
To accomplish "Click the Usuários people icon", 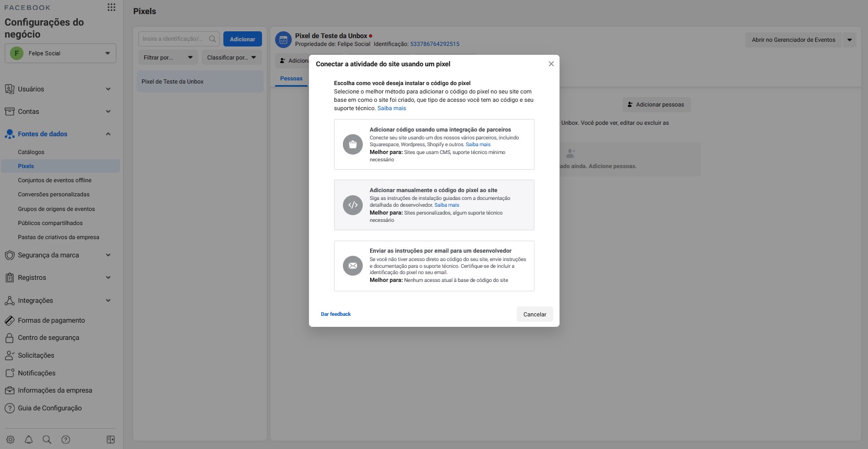I will pyautogui.click(x=9, y=89).
